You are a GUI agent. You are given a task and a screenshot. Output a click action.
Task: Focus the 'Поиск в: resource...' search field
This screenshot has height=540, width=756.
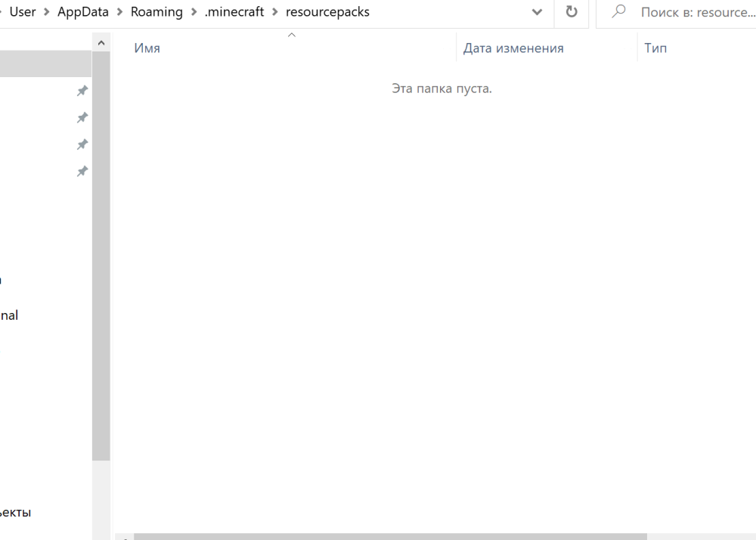pos(677,14)
